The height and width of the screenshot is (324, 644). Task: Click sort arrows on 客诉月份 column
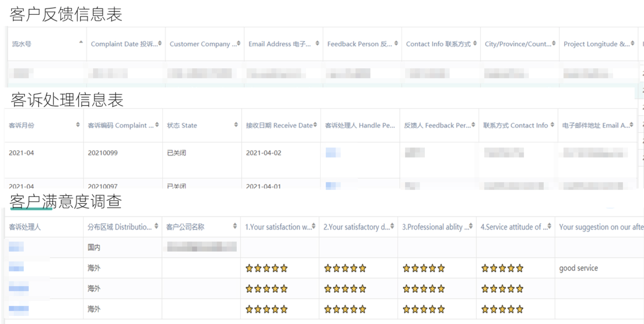78,125
